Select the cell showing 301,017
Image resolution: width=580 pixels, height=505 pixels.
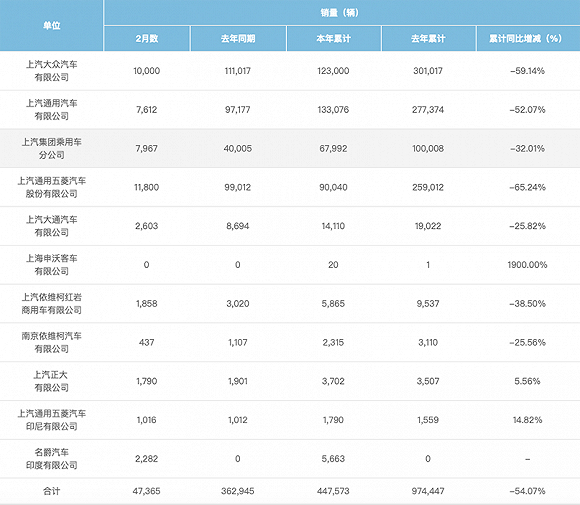428,71
